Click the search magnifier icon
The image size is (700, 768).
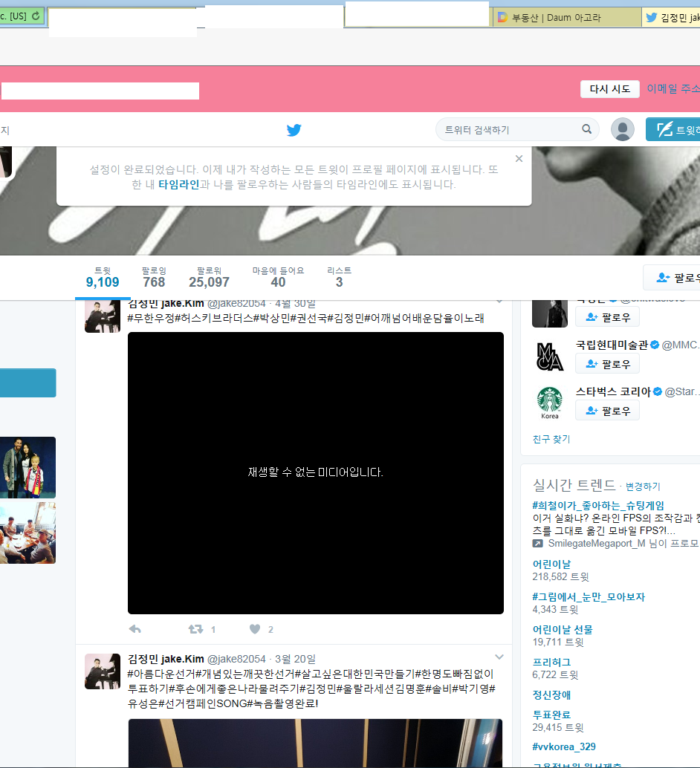coord(586,129)
